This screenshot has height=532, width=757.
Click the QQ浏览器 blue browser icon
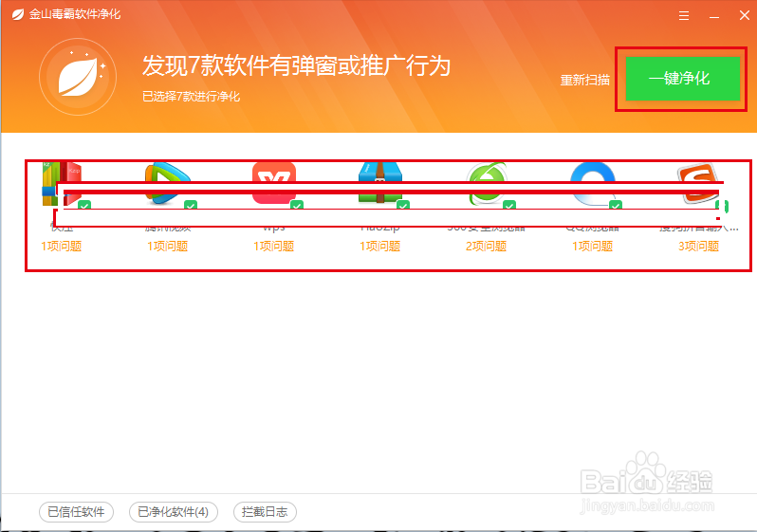coord(593,184)
